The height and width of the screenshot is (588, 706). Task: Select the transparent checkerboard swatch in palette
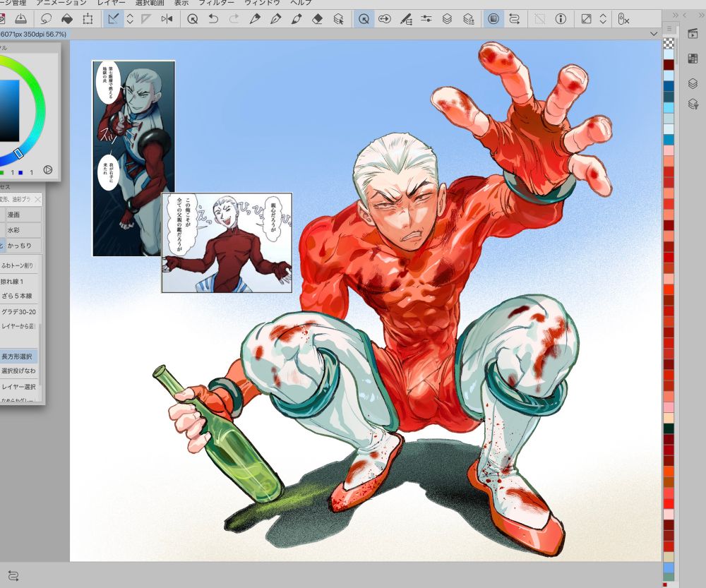[x=669, y=43]
